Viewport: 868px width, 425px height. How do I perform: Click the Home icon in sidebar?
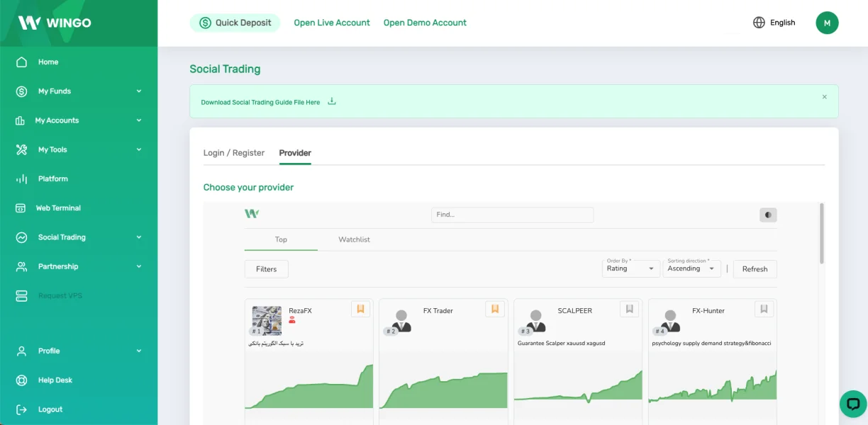point(21,62)
